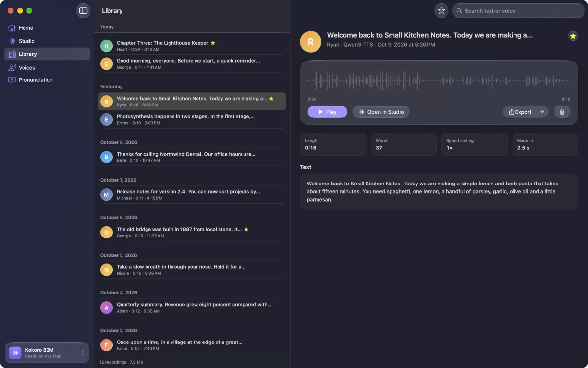Viewport: 588px width, 368px height.
Task: Click the Speed setting 1× card
Action: [x=474, y=144]
